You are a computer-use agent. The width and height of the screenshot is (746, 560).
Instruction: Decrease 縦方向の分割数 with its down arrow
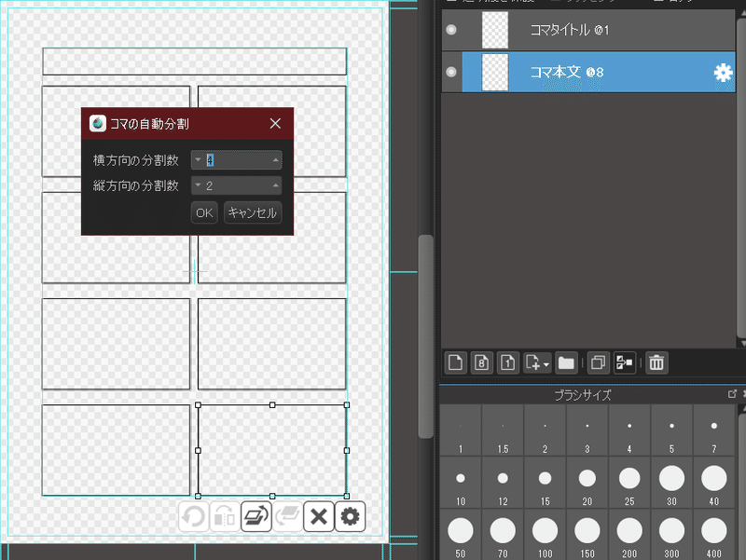coord(198,185)
